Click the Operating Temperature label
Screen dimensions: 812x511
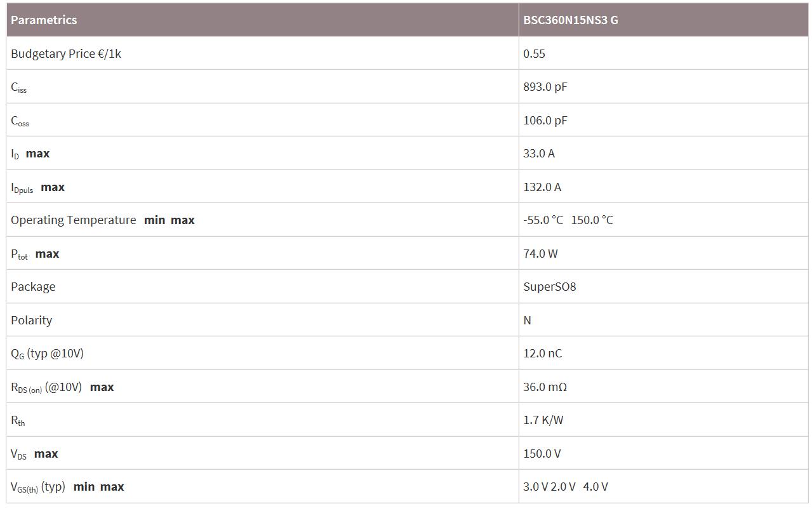click(x=73, y=220)
